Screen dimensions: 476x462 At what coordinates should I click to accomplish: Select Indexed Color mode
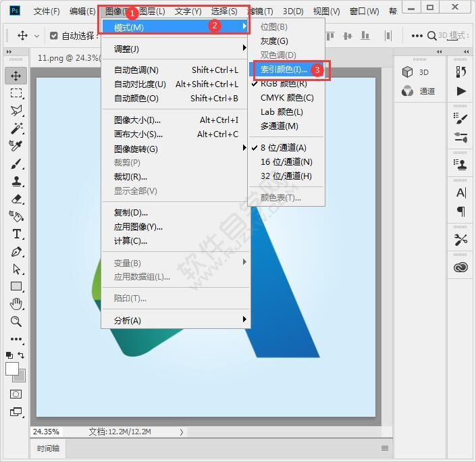click(287, 70)
